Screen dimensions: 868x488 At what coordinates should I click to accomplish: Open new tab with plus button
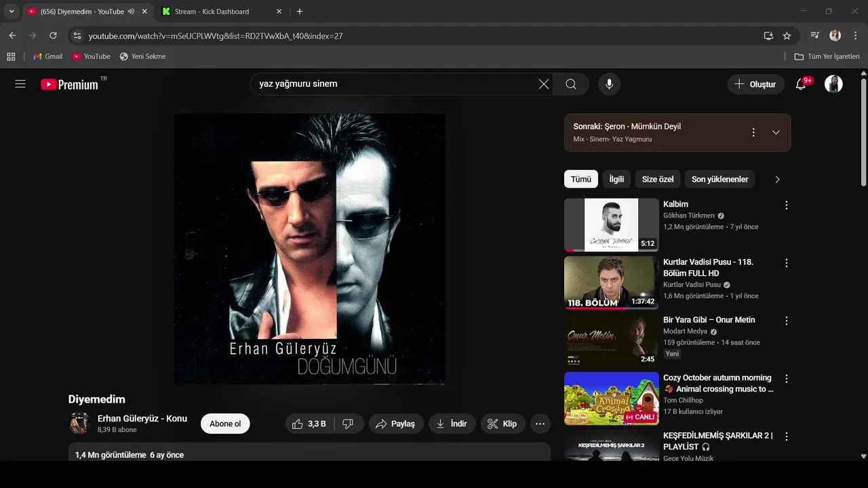click(300, 12)
